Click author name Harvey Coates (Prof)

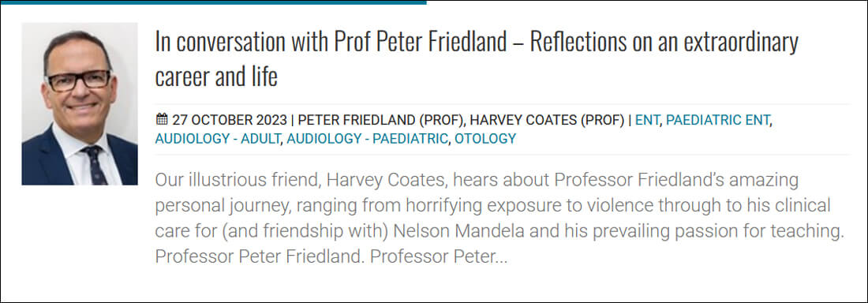pyautogui.click(x=547, y=120)
